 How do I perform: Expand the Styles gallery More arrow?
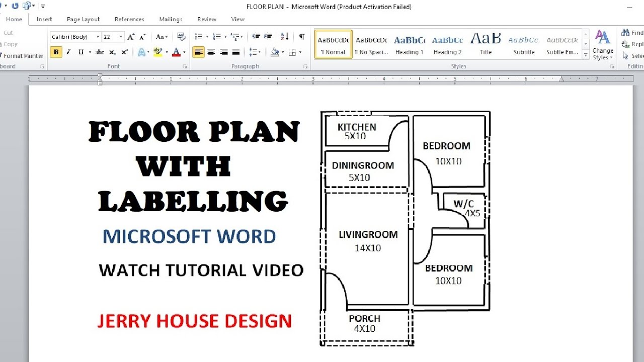coord(586,54)
